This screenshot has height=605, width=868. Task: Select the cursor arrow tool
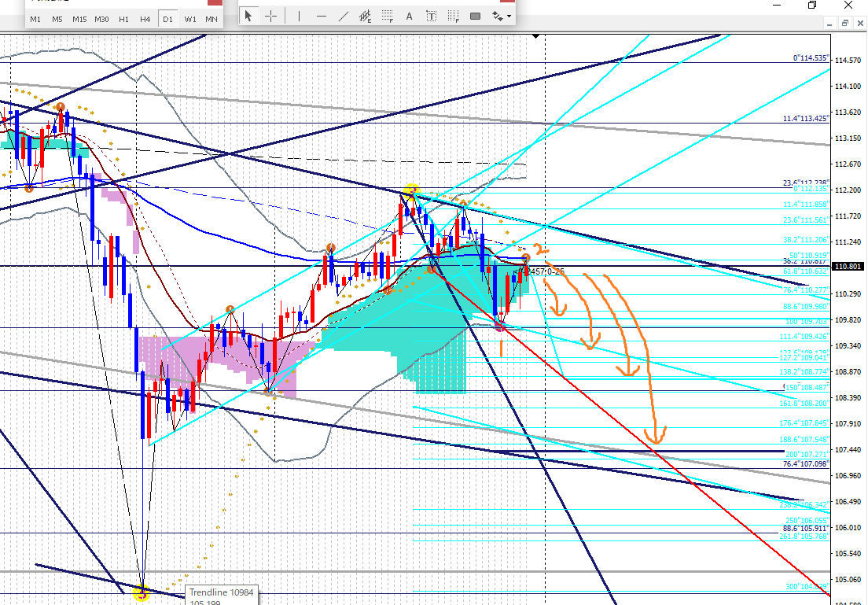248,16
